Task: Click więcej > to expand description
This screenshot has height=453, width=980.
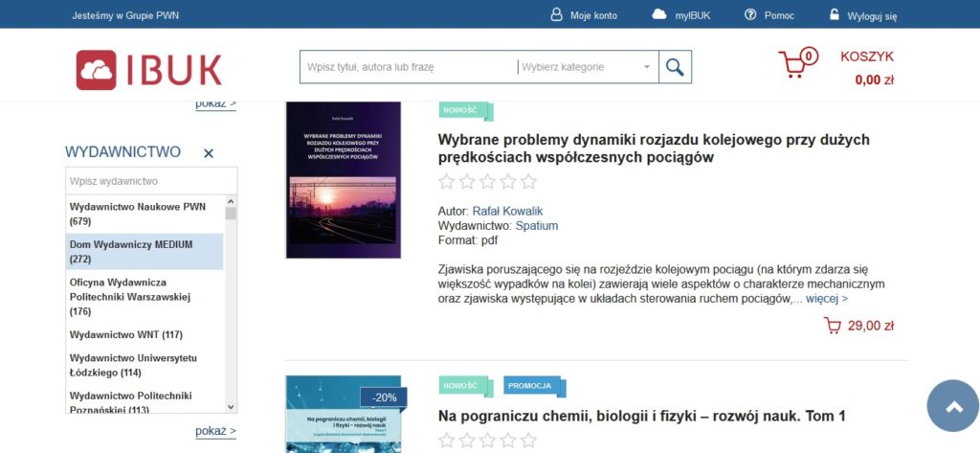Action: 827,299
